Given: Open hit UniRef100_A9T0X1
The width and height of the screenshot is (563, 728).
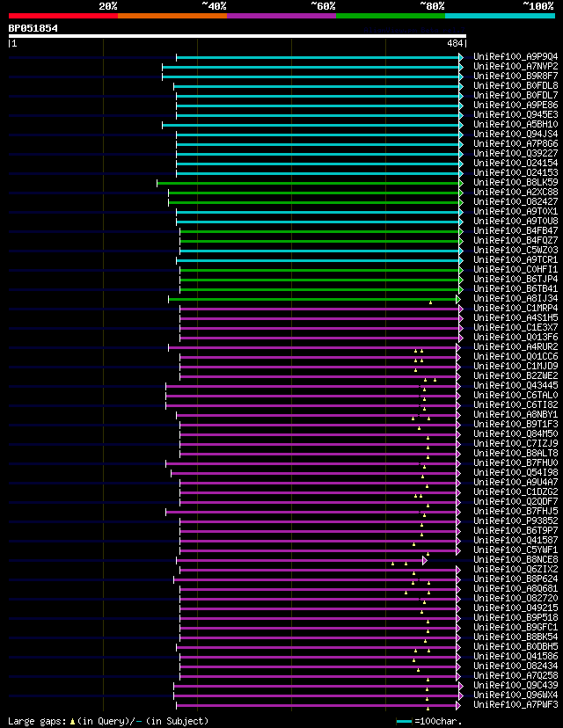Looking at the screenshot, I should pyautogui.click(x=515, y=212).
